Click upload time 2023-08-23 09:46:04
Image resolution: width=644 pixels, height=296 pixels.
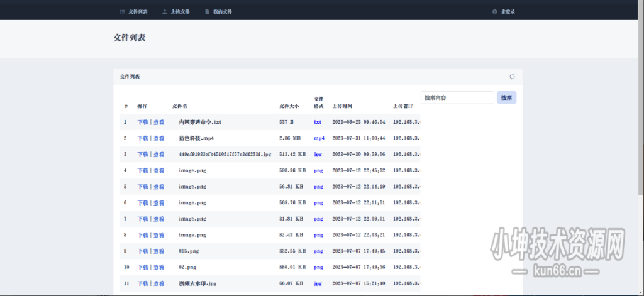coord(358,123)
